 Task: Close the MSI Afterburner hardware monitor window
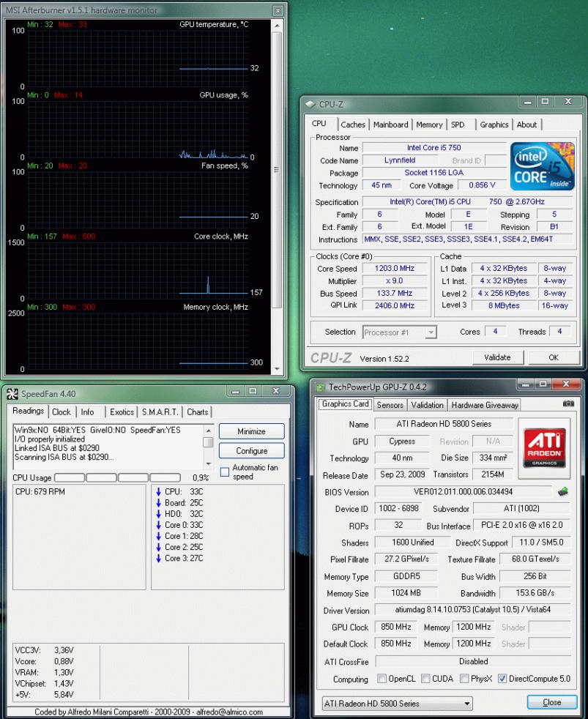tap(278, 10)
